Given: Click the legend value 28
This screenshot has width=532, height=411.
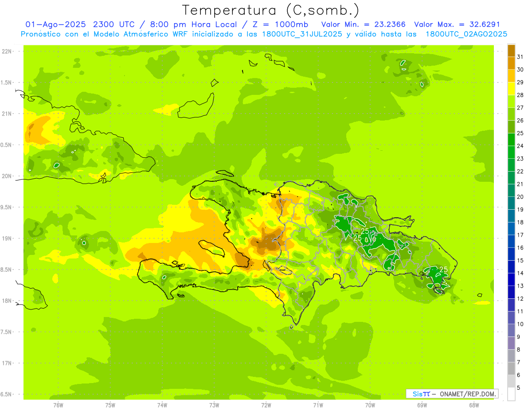Looking at the screenshot, I should point(520,95).
